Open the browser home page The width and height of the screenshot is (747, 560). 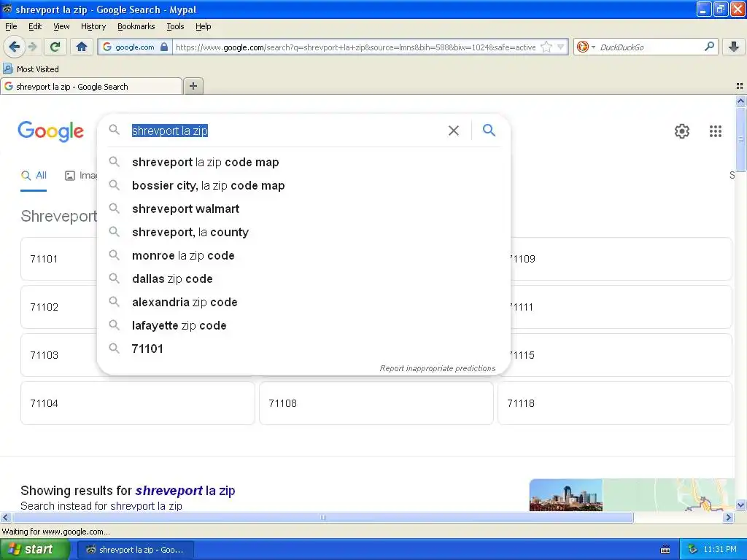point(82,47)
